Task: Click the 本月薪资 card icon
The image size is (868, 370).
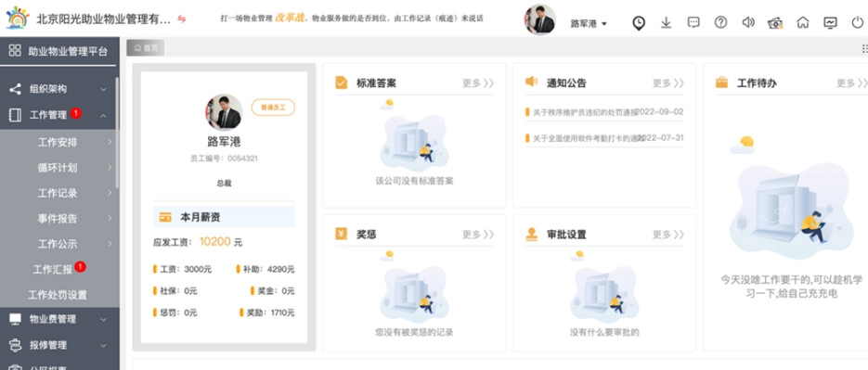Action: 165,217
